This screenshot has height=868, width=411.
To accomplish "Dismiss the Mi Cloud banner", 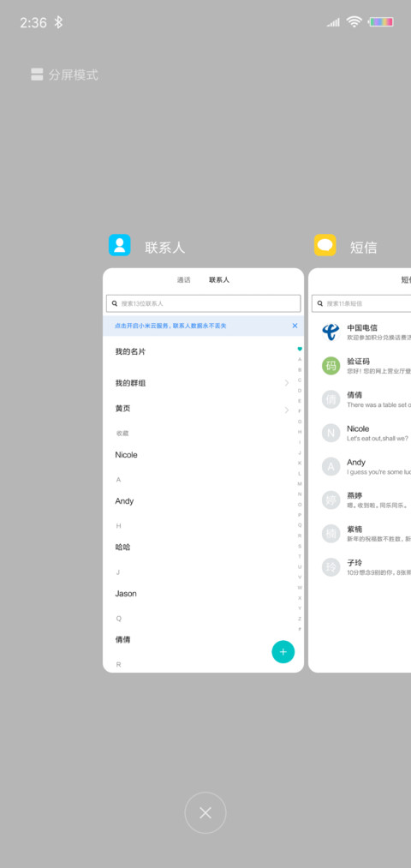I will click(x=295, y=326).
